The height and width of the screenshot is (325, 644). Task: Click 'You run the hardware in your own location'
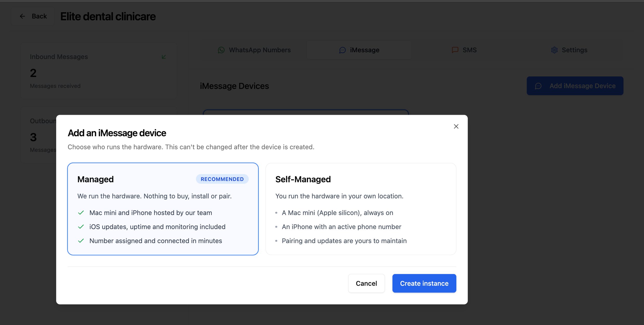tap(339, 196)
